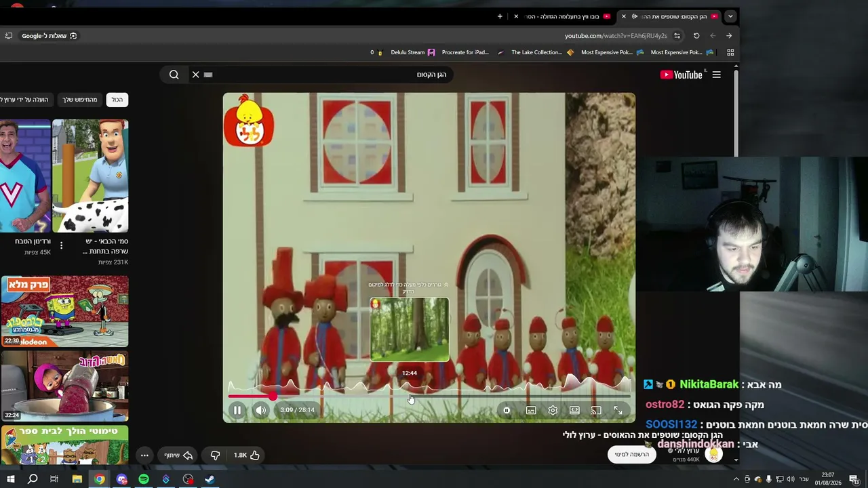Open the Masha 32:24 suggested video
Image resolution: width=868 pixels, height=488 pixels.
tap(64, 386)
